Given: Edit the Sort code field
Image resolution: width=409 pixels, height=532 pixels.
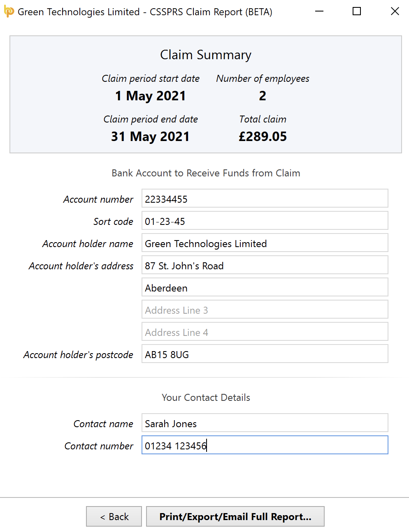Looking at the screenshot, I should 265,221.
